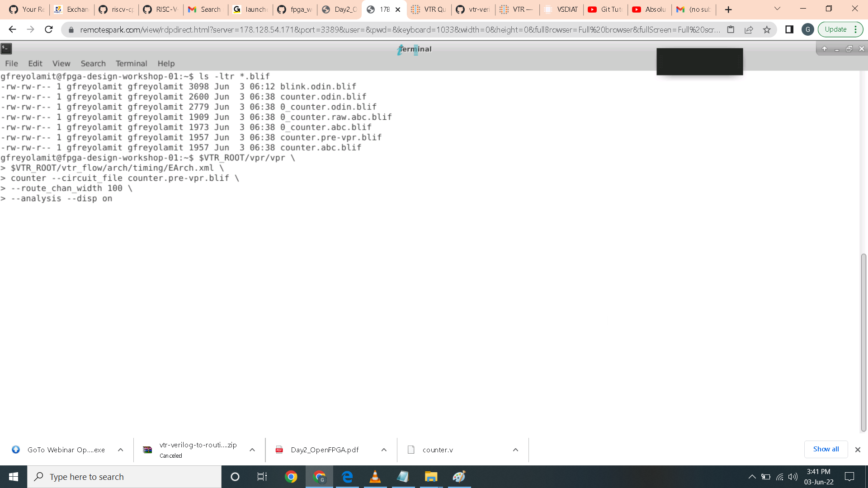Expand options for counter.v download
The width and height of the screenshot is (868, 488).
[x=515, y=450]
